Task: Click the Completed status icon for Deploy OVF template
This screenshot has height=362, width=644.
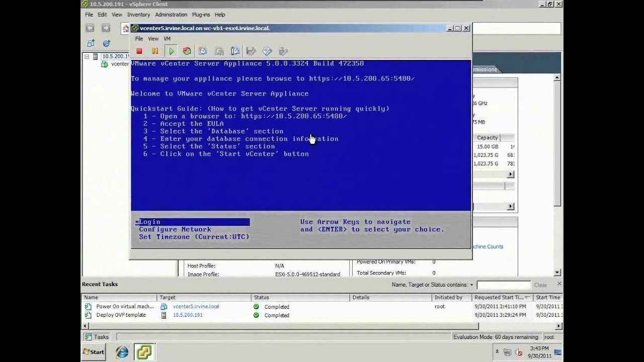Action: coord(256,315)
